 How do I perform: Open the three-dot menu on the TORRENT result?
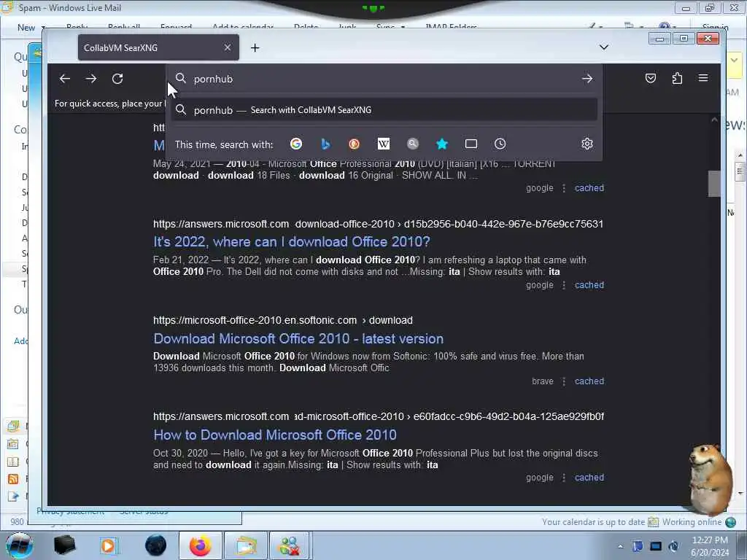click(x=564, y=188)
